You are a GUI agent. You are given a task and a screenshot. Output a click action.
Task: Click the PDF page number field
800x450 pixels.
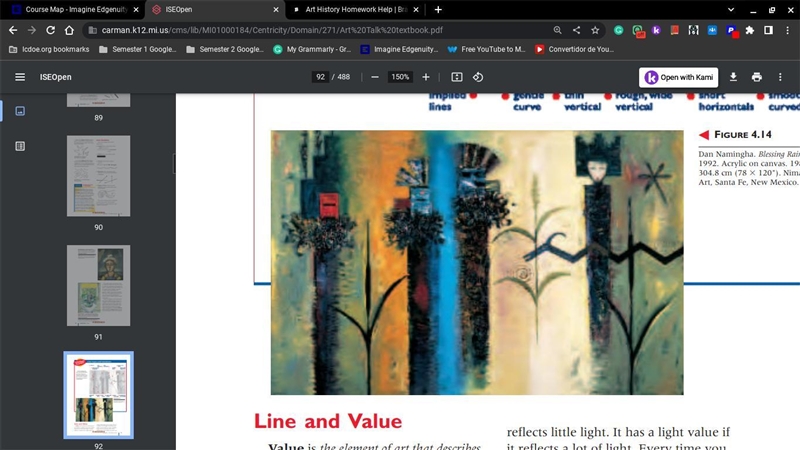pos(320,77)
